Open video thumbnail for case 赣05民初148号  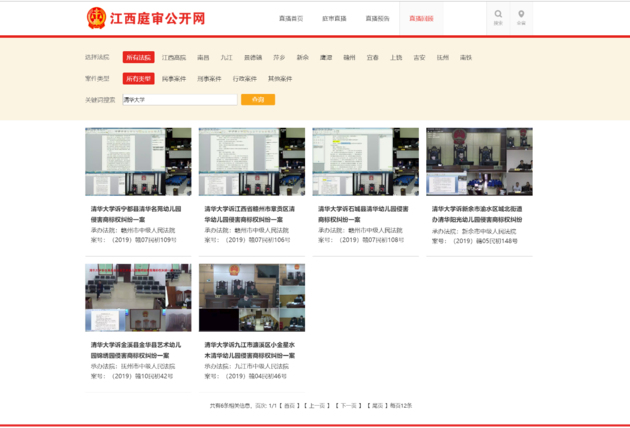tap(479, 162)
